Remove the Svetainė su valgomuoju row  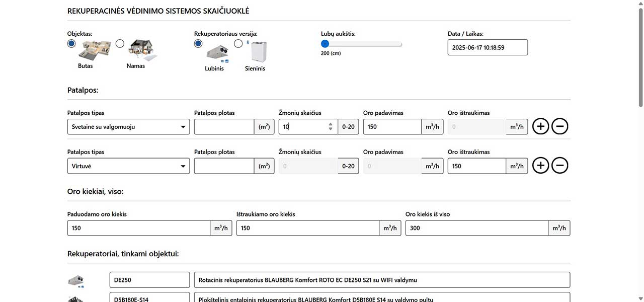pyautogui.click(x=560, y=126)
